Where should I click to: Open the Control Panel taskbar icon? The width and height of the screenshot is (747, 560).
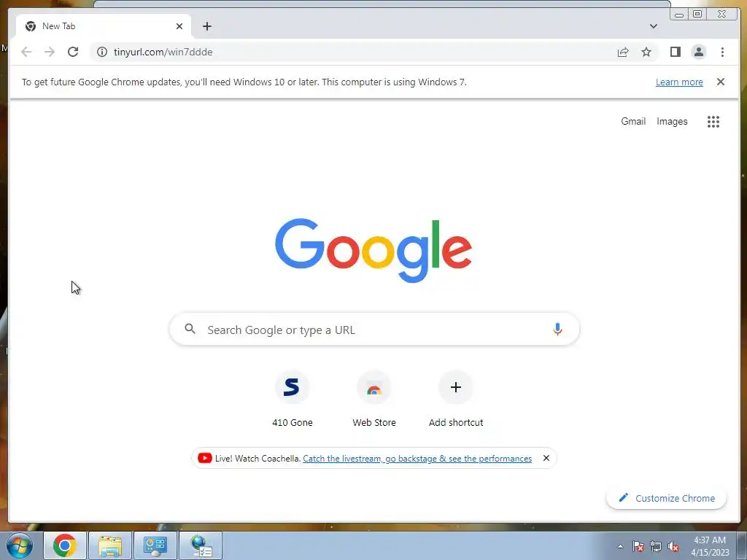[155, 545]
